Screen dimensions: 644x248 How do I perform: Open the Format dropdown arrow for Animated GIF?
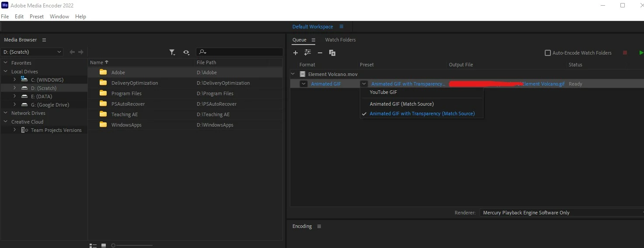click(304, 84)
